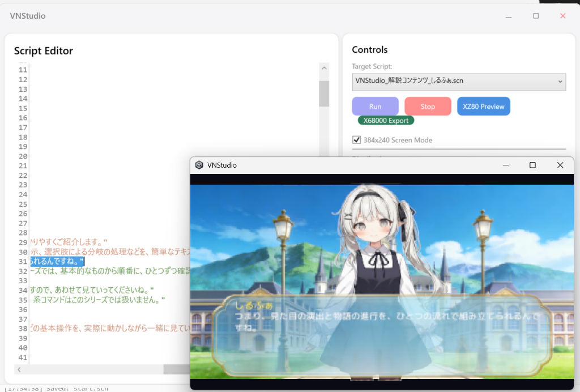The height and width of the screenshot is (392, 580).
Task: Close the VNStudio preview window
Action: (560, 165)
